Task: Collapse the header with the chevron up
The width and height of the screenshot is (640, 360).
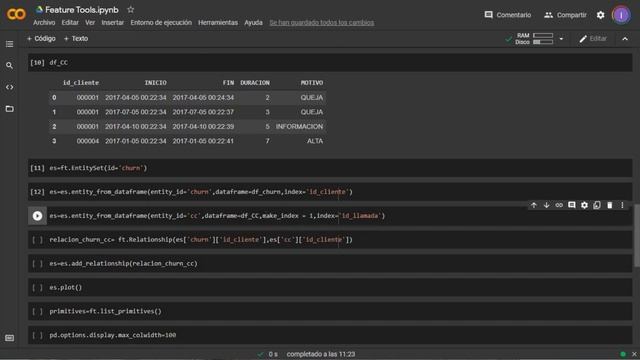Action: [x=625, y=39]
